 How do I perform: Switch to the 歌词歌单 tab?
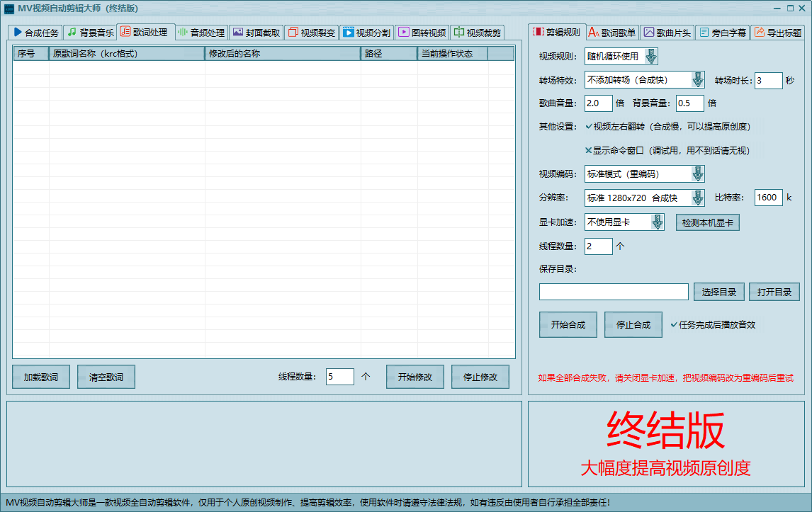coord(612,33)
